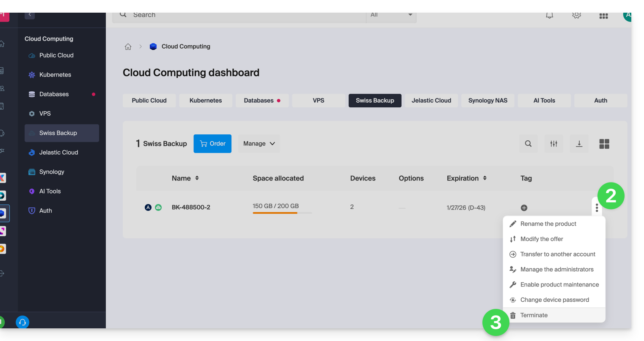Screen dimensions: 644x341
Task: Expand the Manage dropdown
Action: (259, 144)
